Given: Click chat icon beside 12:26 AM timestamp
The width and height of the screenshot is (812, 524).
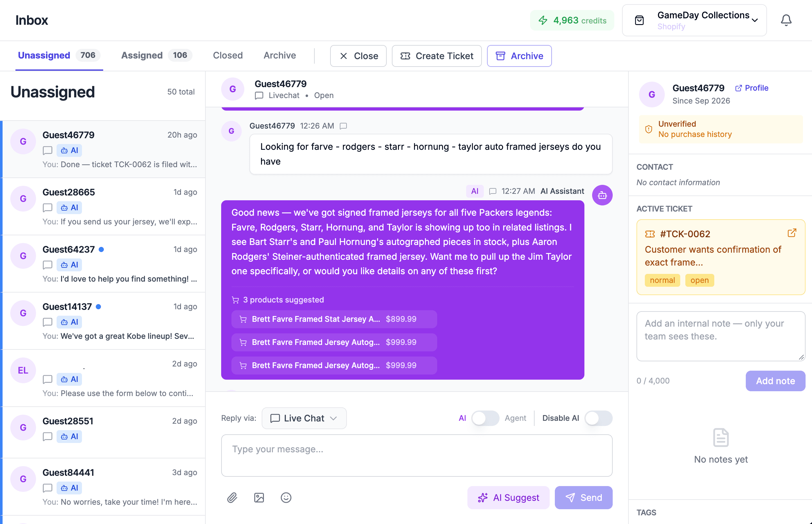Looking at the screenshot, I should [x=343, y=126].
